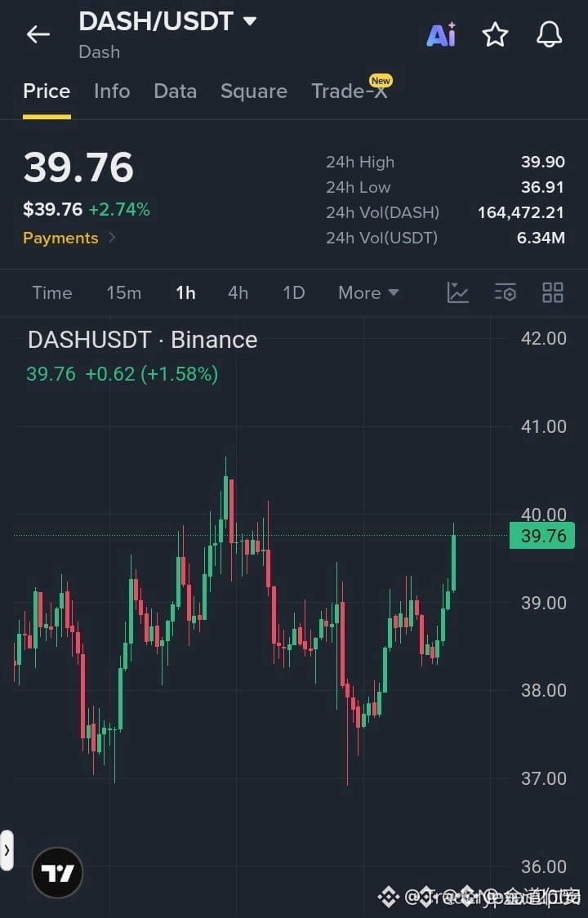Set a price alert with bell icon
The image size is (588, 918).
pos(550,34)
